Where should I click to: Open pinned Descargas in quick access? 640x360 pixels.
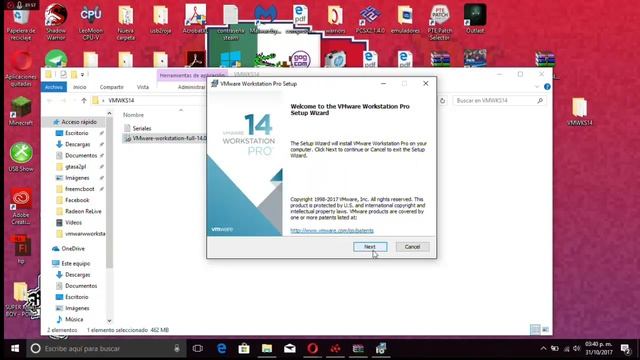tap(78, 144)
